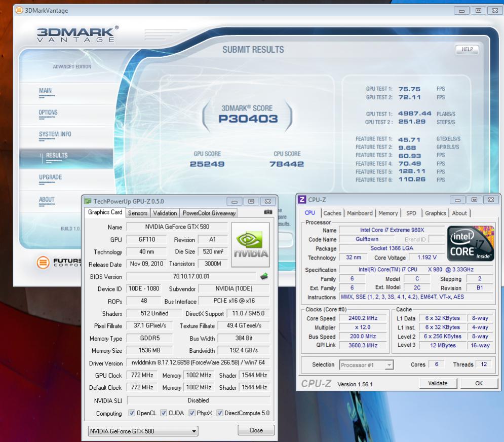Click the Intel Core i7 logo in CPU-Z
The width and height of the screenshot is (504, 442).
[471, 243]
